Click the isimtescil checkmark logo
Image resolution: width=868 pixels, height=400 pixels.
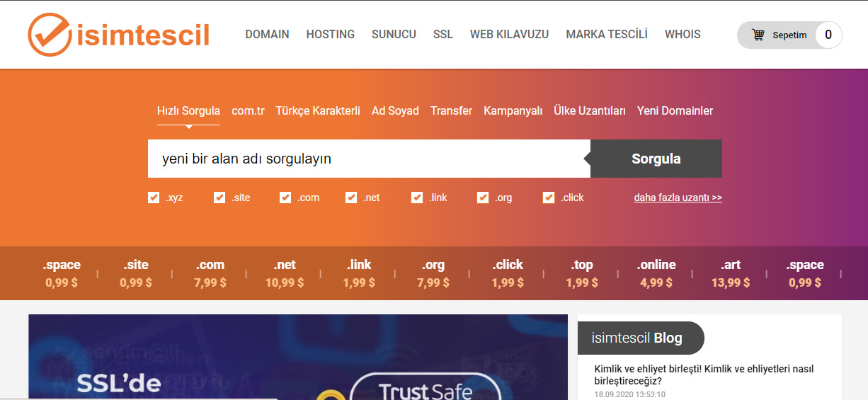tap(119, 34)
